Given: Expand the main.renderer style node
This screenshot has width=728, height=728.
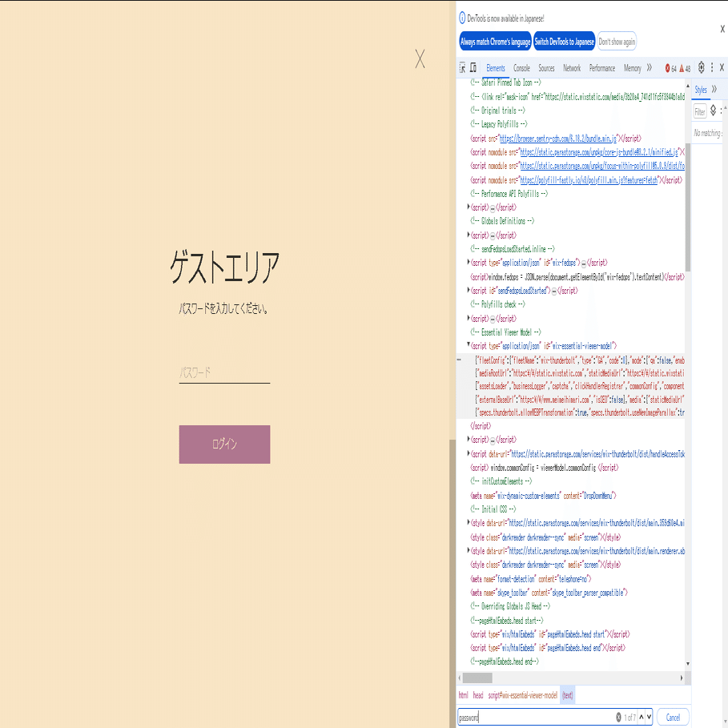Looking at the screenshot, I should click(x=469, y=550).
